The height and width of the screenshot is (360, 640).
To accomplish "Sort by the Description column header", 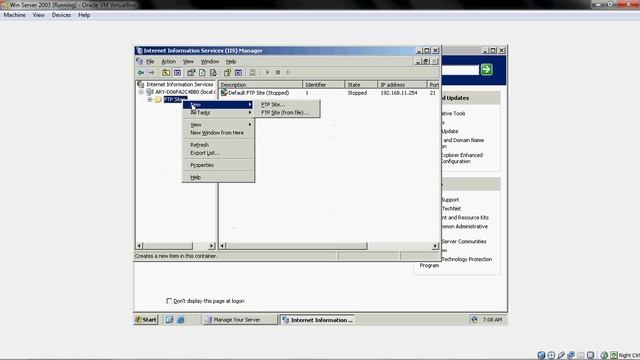I will tap(261, 84).
